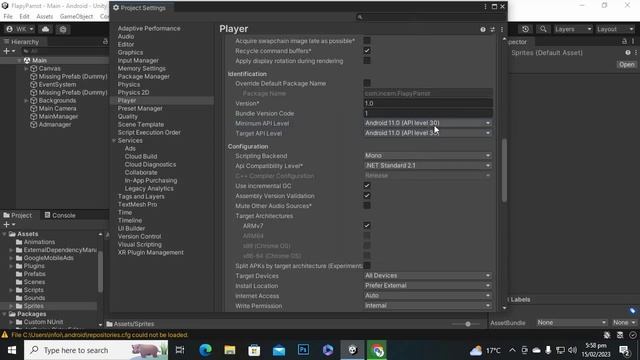The image size is (640, 360).
Task: Open Graphics settings category
Action: click(x=130, y=52)
